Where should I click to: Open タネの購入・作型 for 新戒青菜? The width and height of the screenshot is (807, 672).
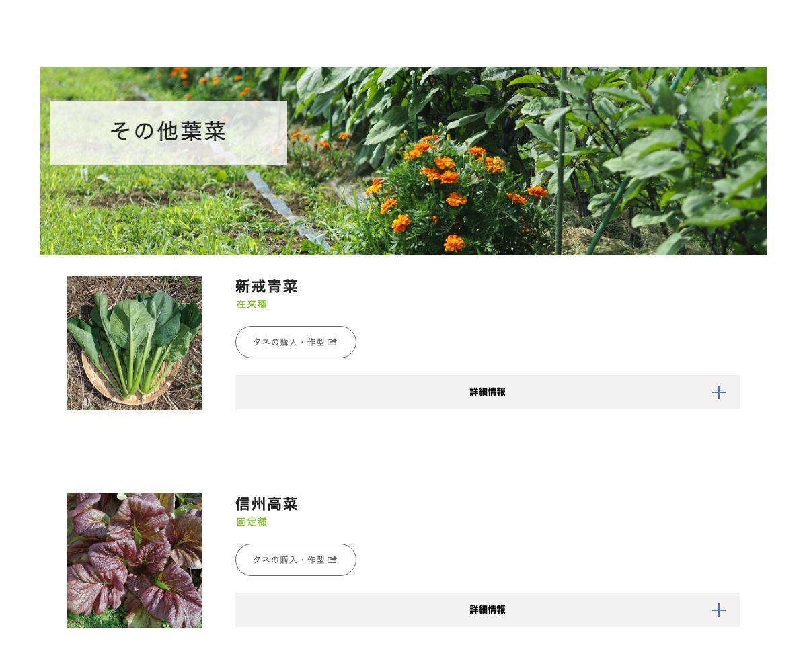(295, 341)
